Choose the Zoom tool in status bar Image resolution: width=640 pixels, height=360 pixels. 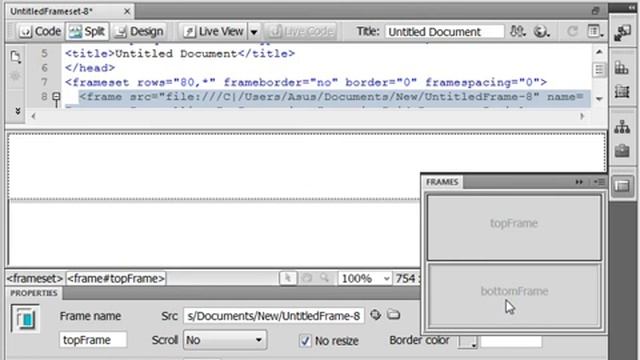pyautogui.click(x=325, y=278)
